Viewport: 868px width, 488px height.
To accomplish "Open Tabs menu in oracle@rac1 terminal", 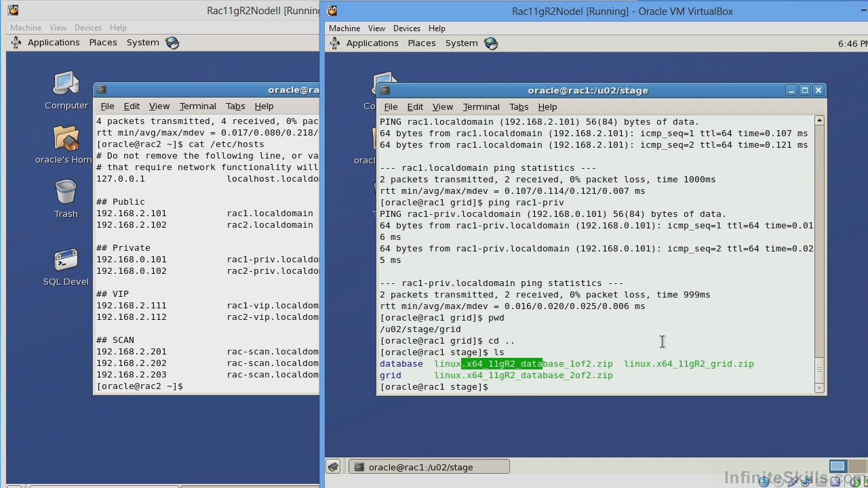I will point(519,107).
